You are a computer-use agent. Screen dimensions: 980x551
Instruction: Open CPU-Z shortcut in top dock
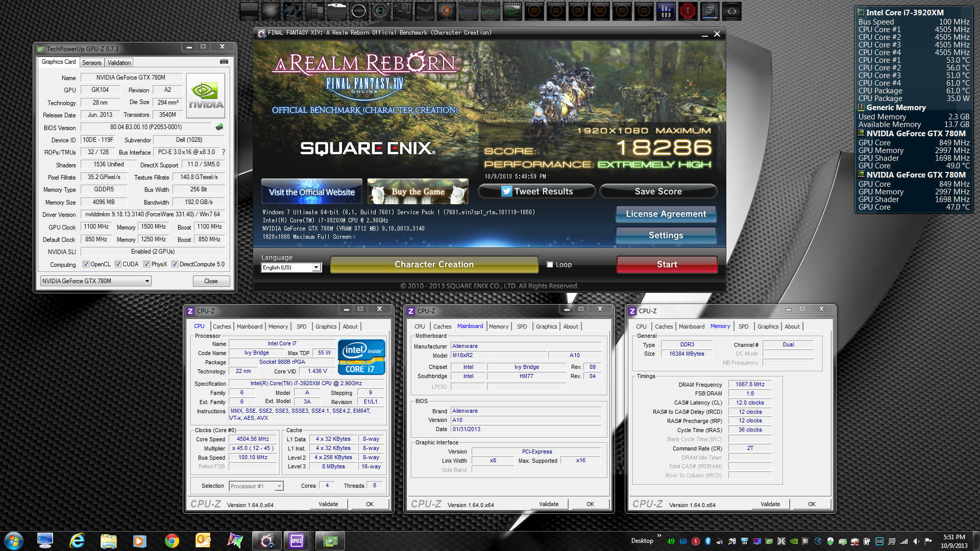(468, 11)
